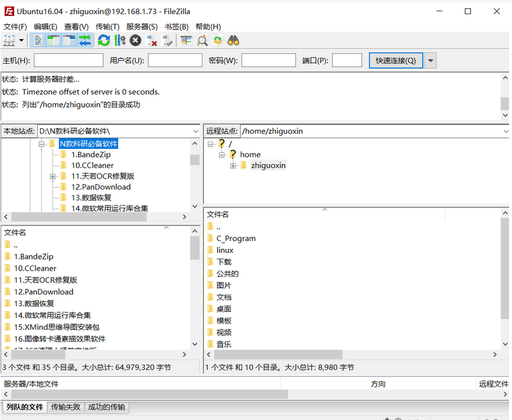Collapse the N款科研必备软件 tree node
Screen dimensions: 512x420
tap(41, 144)
